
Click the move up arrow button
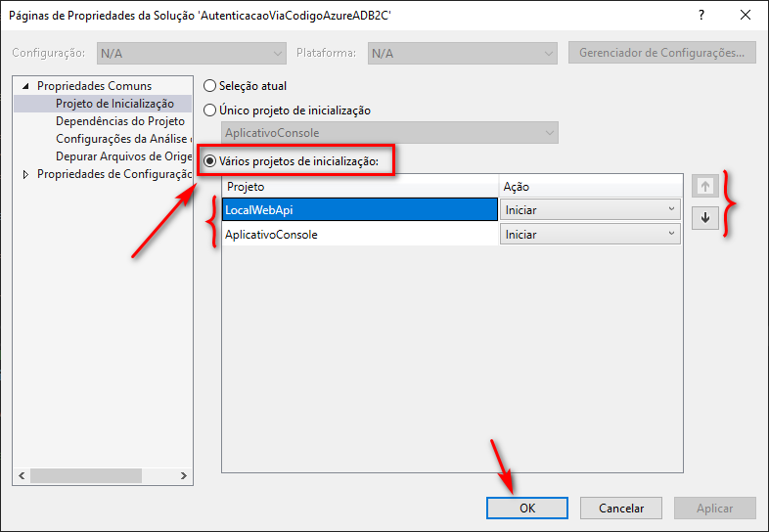(x=703, y=186)
